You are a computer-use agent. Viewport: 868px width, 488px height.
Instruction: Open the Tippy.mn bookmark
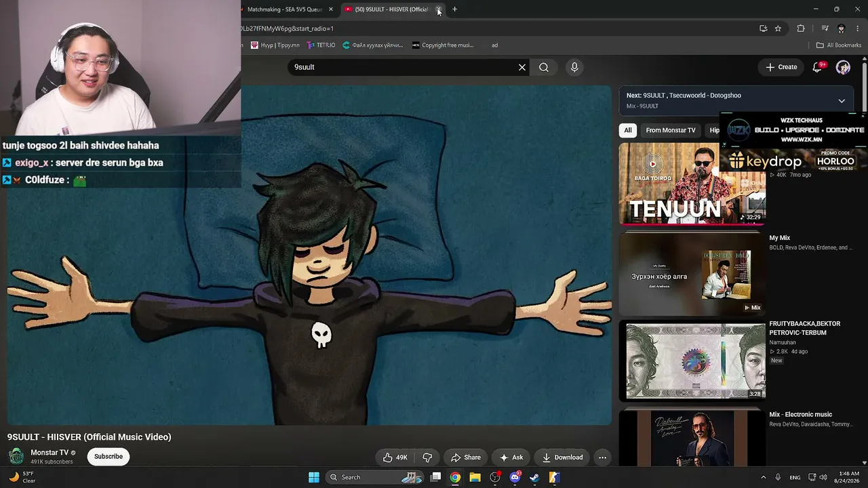point(275,45)
